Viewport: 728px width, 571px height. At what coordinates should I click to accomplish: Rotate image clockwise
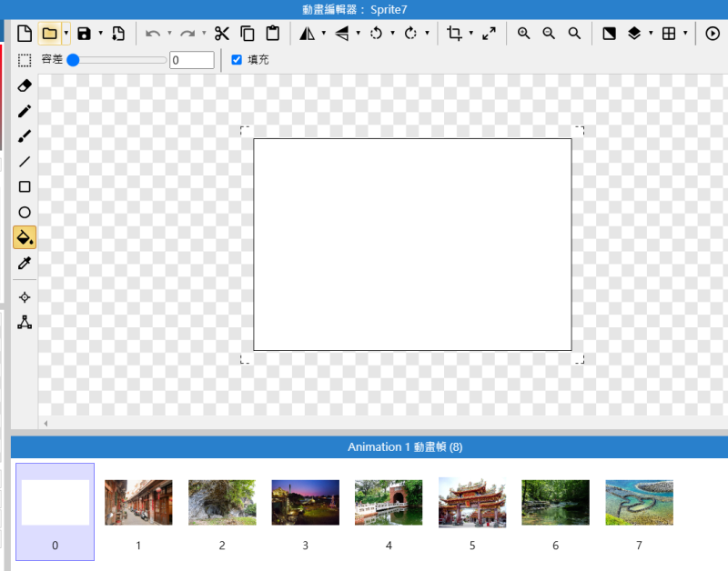[410, 34]
